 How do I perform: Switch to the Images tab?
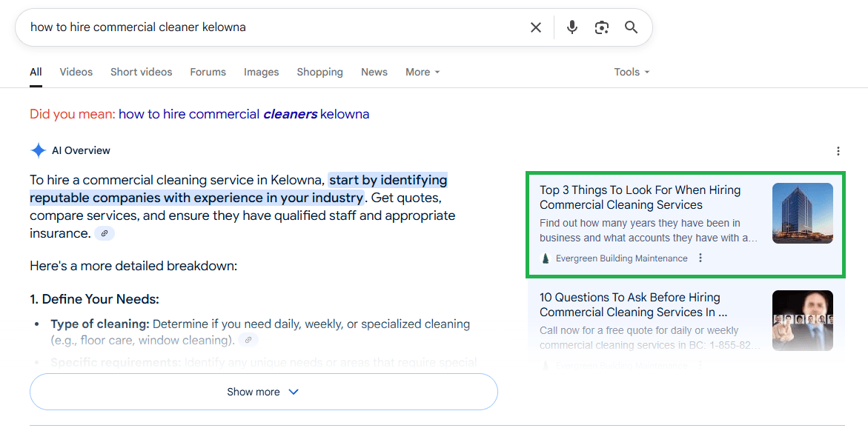(261, 72)
